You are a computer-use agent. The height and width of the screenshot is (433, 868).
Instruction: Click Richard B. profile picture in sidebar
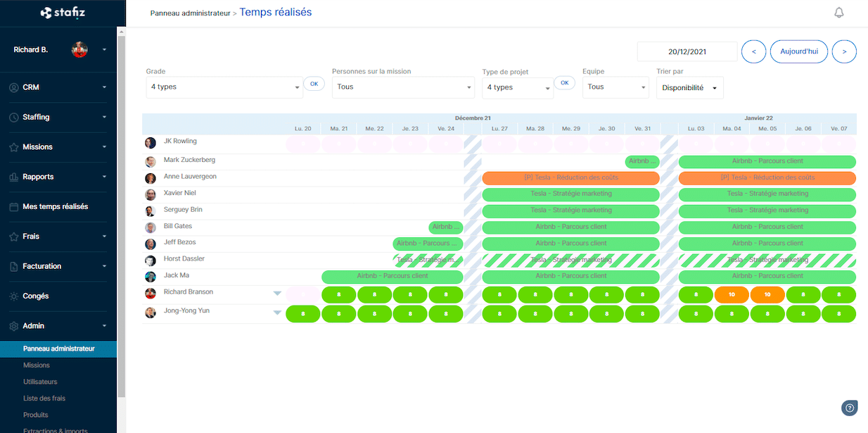(79, 50)
